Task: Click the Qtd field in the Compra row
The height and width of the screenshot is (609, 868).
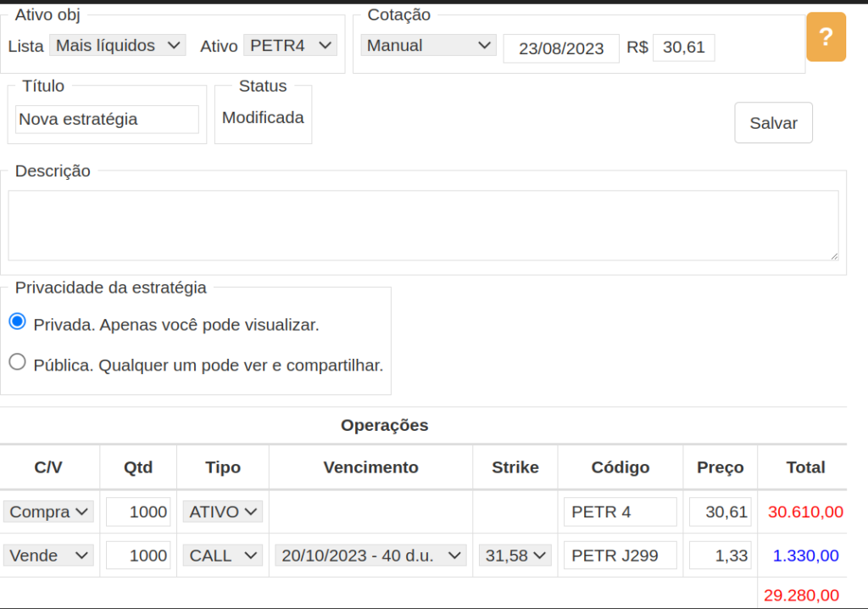Action: (138, 511)
